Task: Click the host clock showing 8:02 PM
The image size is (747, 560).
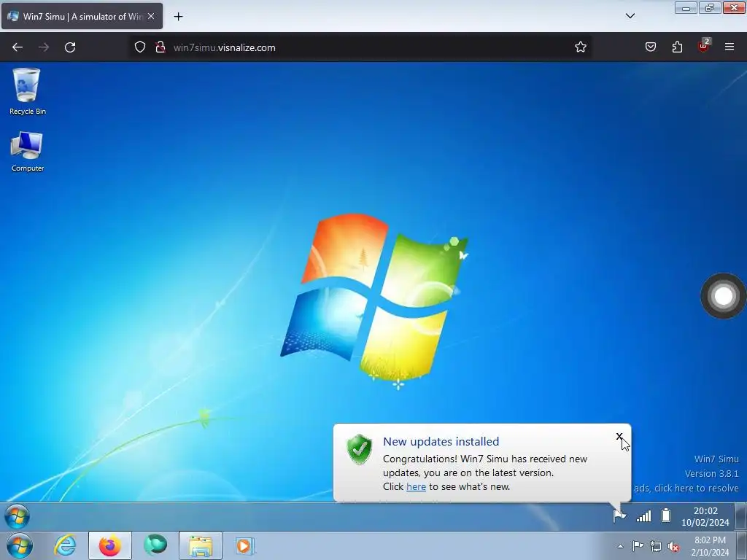Action: coord(710,546)
